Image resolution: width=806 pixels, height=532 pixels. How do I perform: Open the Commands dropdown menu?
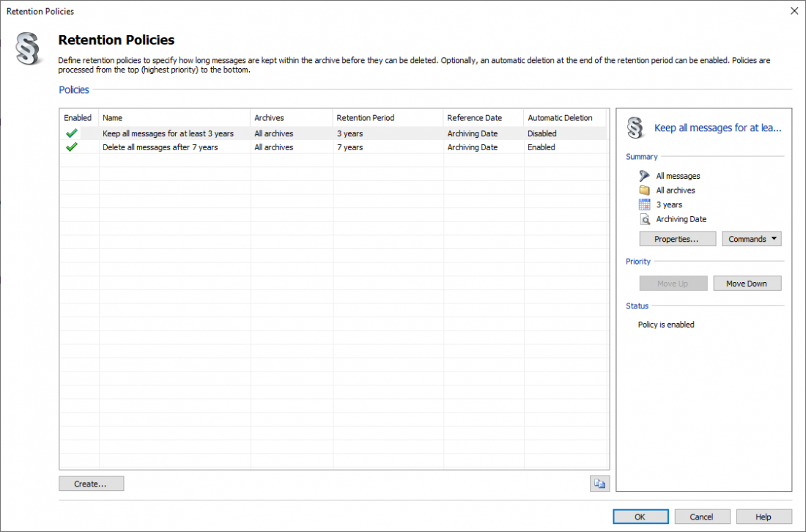pyautogui.click(x=752, y=239)
